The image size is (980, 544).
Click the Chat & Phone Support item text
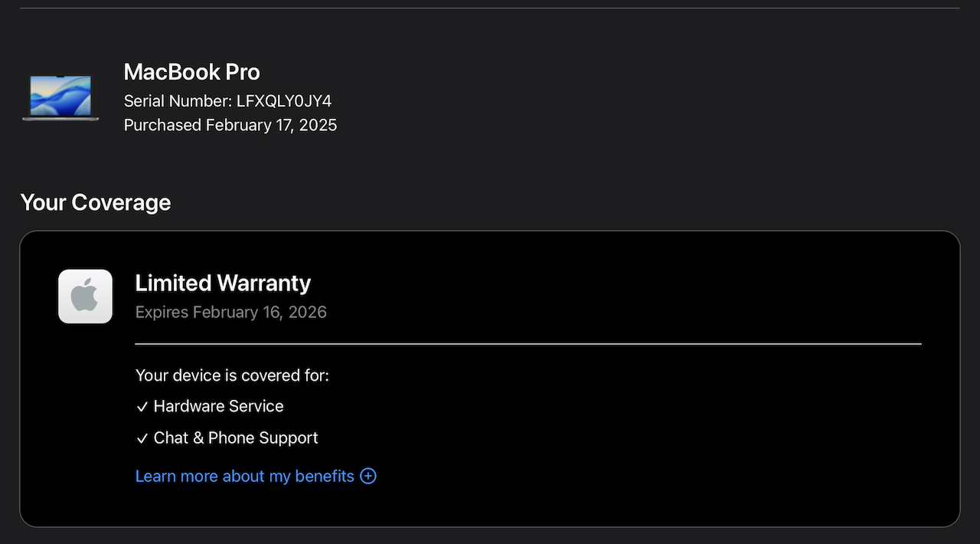coord(235,437)
